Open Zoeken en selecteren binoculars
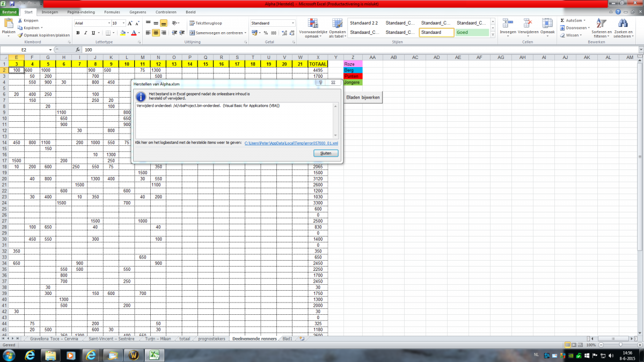644x362 pixels. (623, 28)
